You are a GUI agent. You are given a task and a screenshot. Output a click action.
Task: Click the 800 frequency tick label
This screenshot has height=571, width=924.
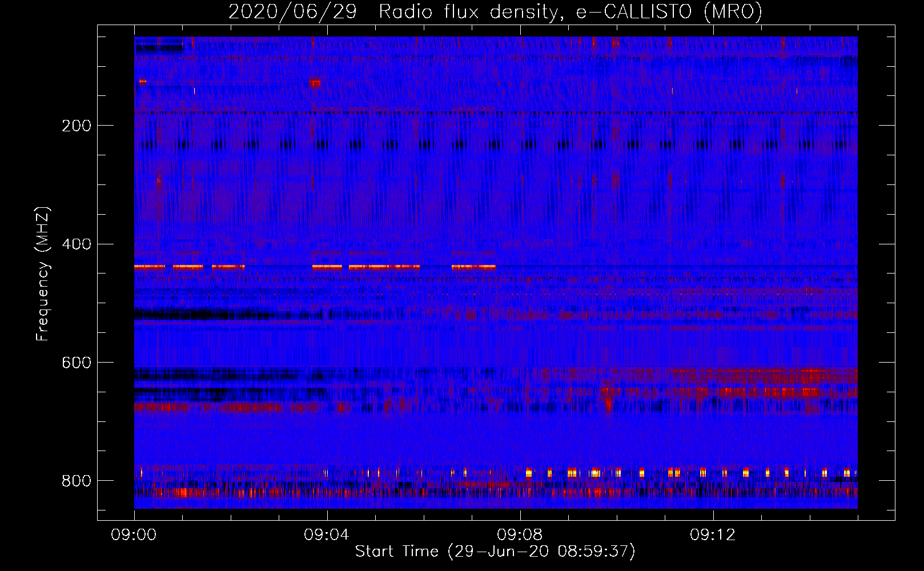click(77, 481)
